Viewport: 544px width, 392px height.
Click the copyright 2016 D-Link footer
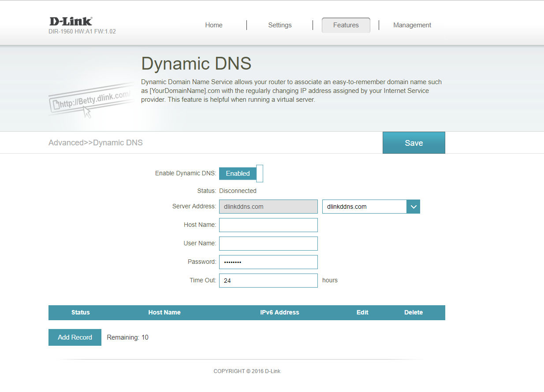(247, 371)
